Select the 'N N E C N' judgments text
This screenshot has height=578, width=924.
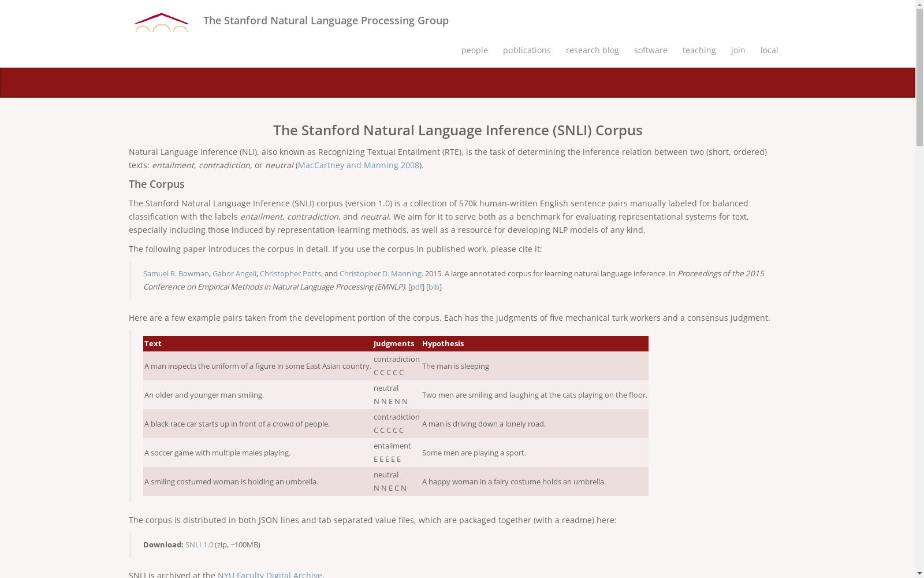(390, 488)
